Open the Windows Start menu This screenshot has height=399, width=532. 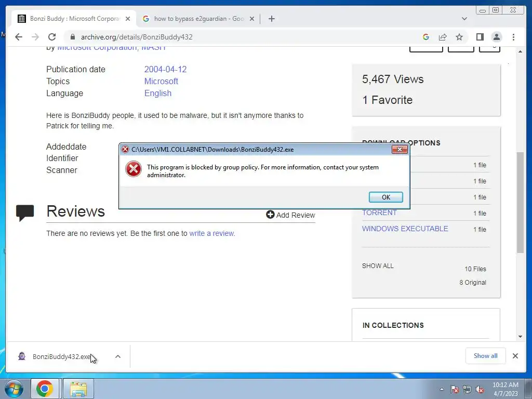click(14, 389)
